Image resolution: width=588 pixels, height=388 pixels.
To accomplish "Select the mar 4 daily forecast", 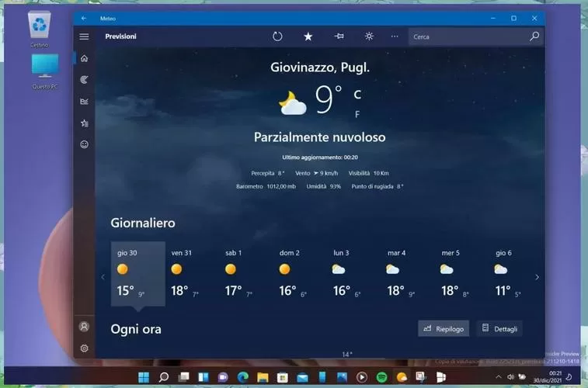I will pyautogui.click(x=408, y=274).
